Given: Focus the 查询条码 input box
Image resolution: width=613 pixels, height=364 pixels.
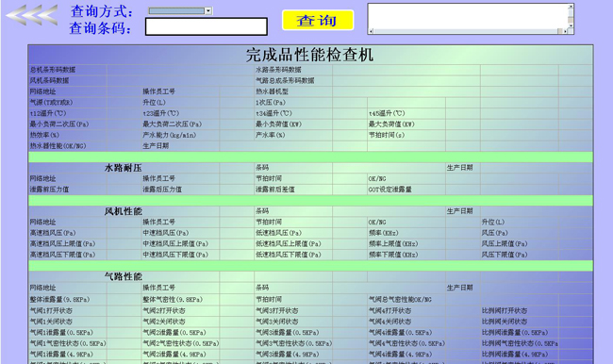Looking at the screenshot, I should coord(206,26).
